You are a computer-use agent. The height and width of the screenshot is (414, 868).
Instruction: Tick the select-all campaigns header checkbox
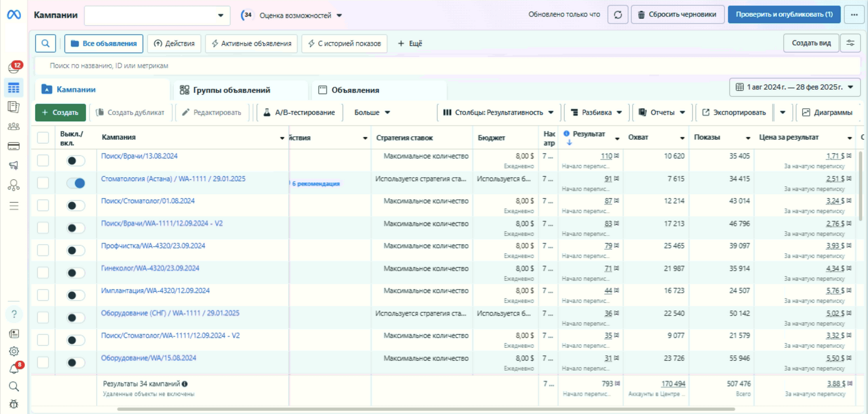[x=43, y=137]
